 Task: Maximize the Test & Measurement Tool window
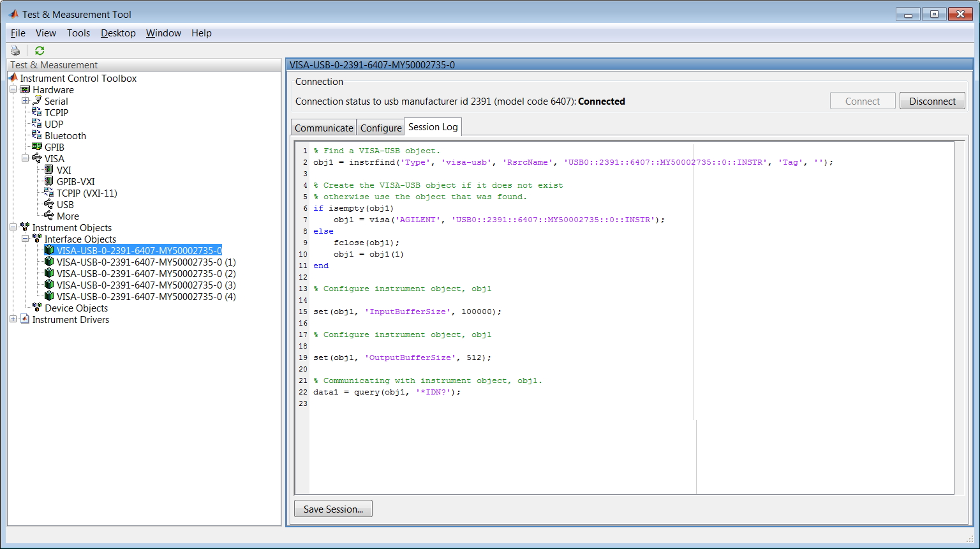(x=934, y=14)
